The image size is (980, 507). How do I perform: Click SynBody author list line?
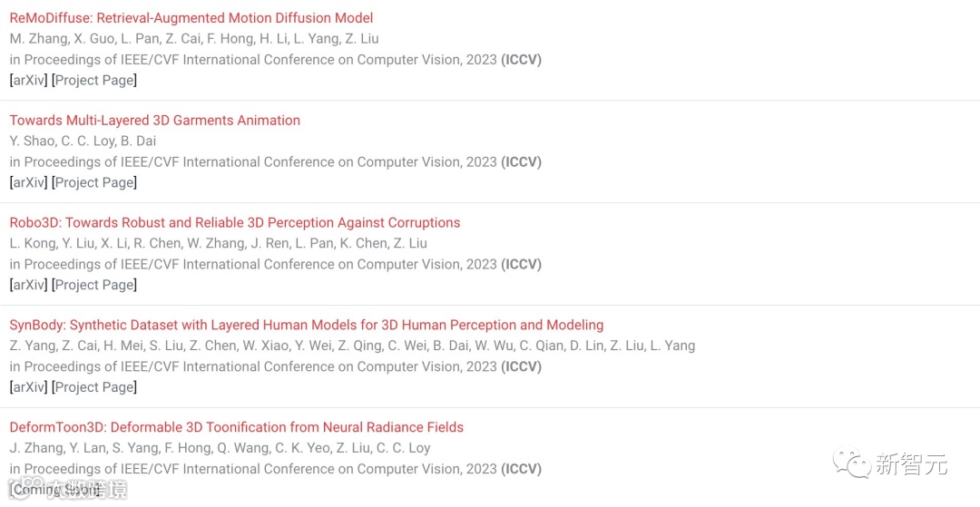tap(352, 346)
